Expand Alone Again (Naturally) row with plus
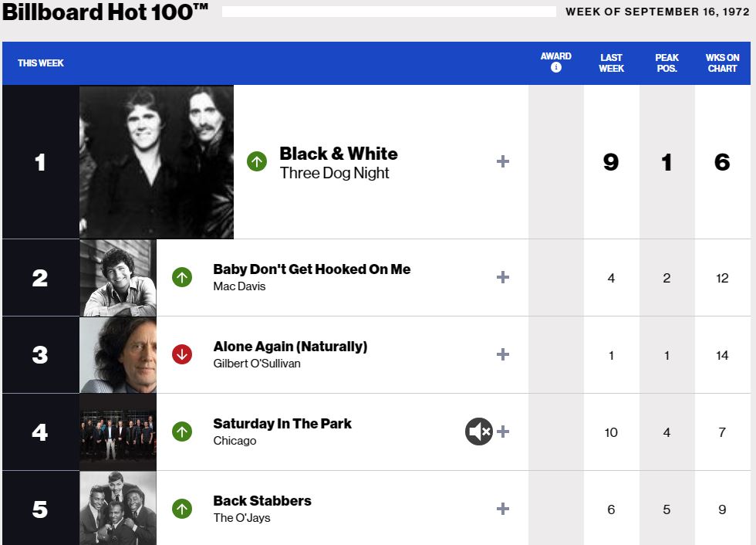This screenshot has width=756, height=545. pyautogui.click(x=503, y=354)
